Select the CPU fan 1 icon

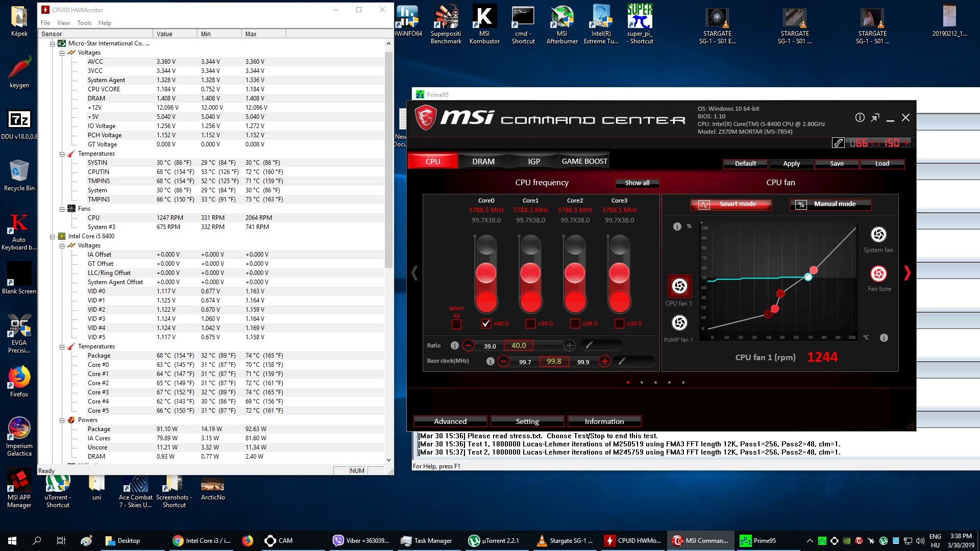[x=679, y=286]
